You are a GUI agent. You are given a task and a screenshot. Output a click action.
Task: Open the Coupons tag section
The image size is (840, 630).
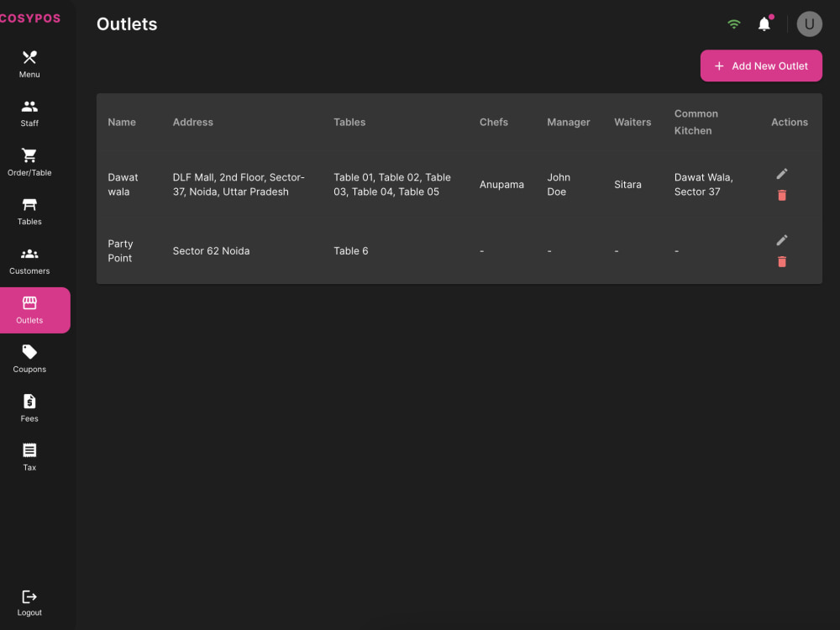point(29,360)
